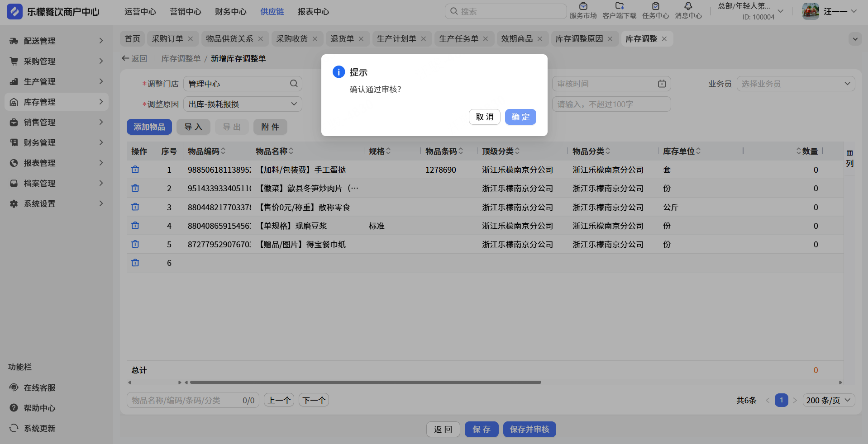Expand the 调整原因 dropdown
This screenshot has width=868, height=444.
pyautogui.click(x=294, y=104)
